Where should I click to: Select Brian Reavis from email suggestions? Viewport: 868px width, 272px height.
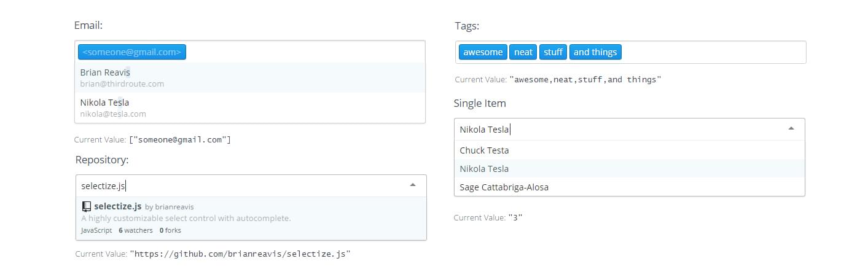(104, 72)
